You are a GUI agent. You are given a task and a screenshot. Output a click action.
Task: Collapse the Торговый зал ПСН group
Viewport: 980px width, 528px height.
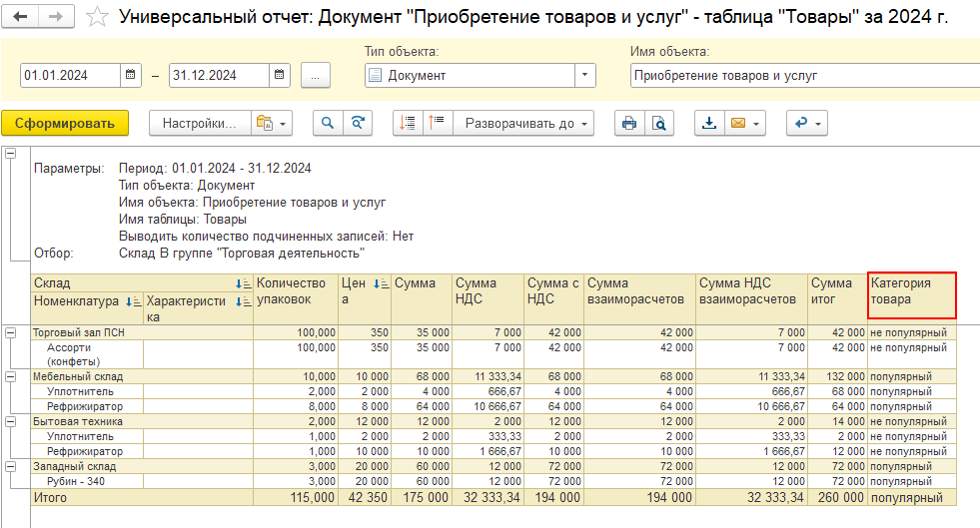(x=11, y=332)
